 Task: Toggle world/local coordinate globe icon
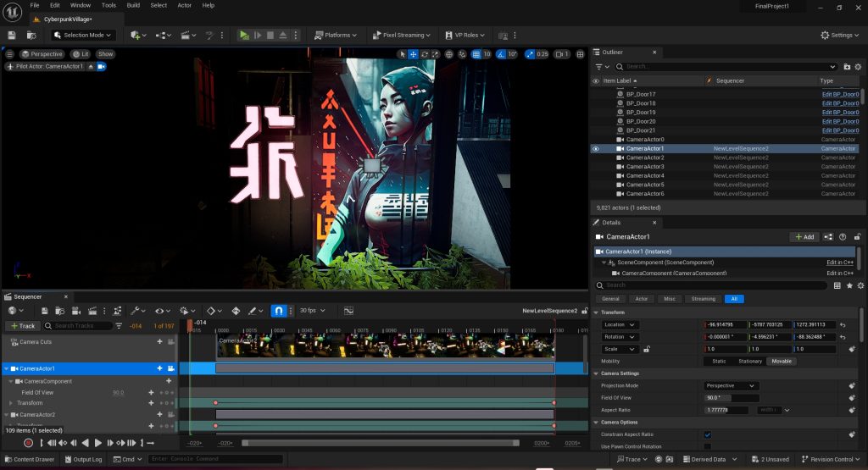[449, 54]
